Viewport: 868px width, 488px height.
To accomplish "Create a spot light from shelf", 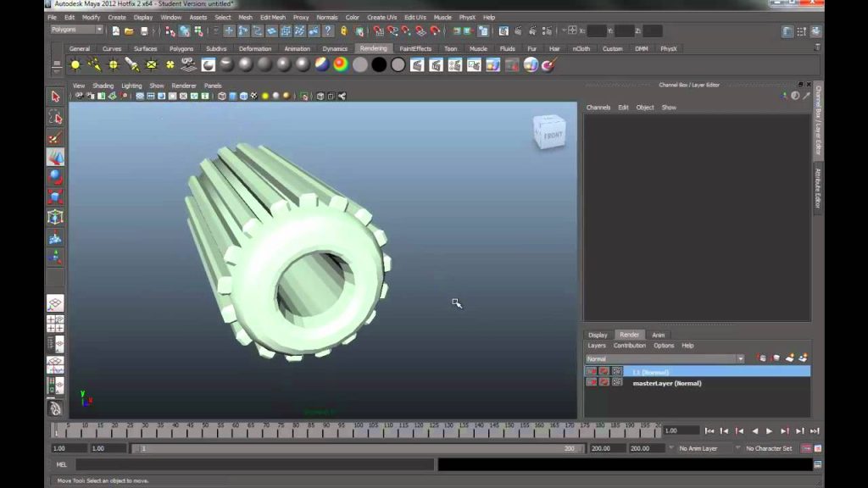I will pyautogui.click(x=132, y=64).
